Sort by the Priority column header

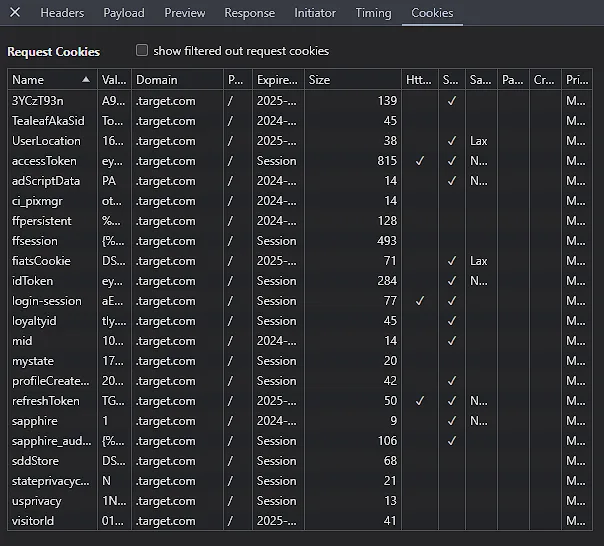point(577,80)
